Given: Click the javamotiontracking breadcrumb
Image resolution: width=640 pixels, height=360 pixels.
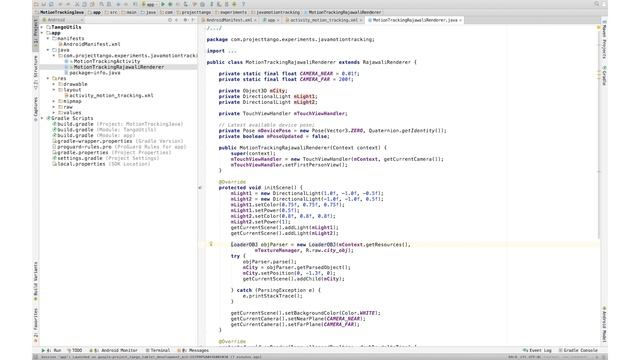Looking at the screenshot, I should [278, 12].
